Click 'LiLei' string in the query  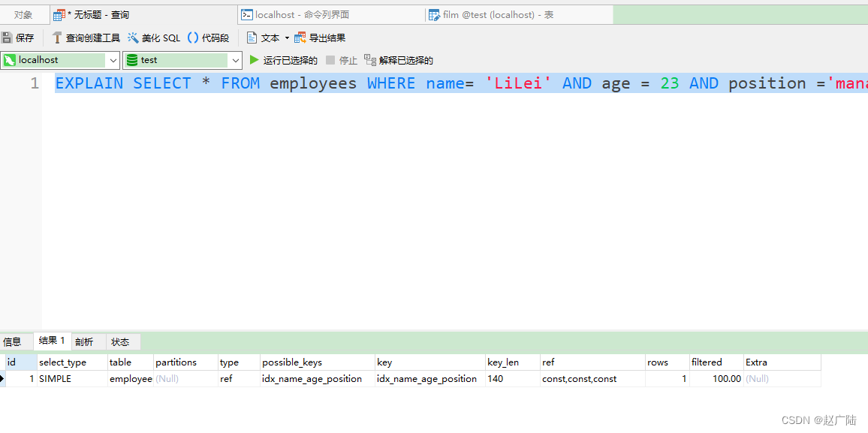(519, 83)
